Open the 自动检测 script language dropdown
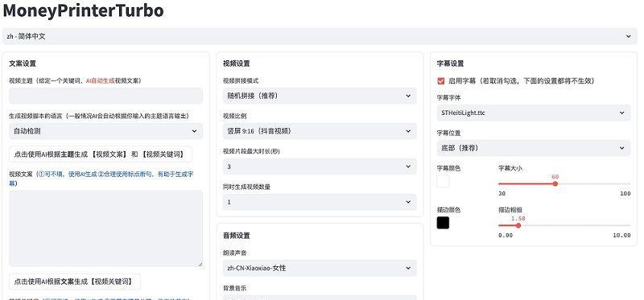 click(x=105, y=131)
